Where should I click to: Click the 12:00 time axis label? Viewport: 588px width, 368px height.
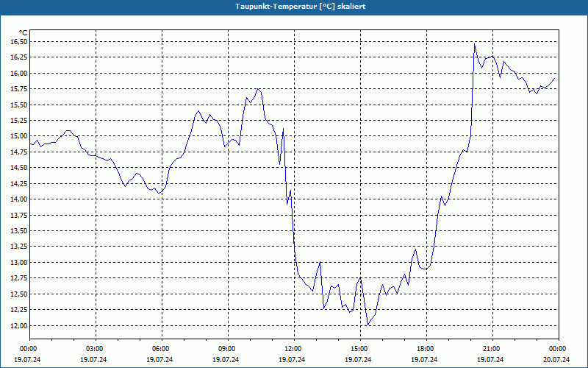[x=294, y=349]
